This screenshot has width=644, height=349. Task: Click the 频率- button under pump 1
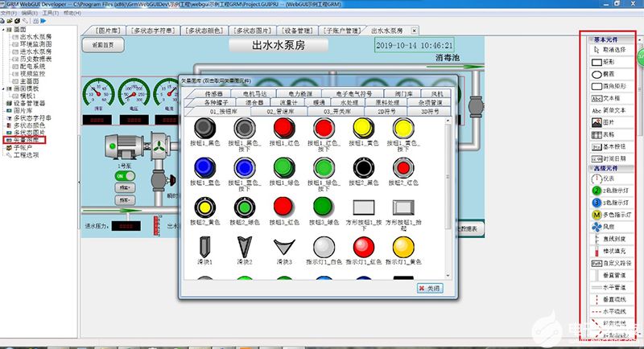125,200
